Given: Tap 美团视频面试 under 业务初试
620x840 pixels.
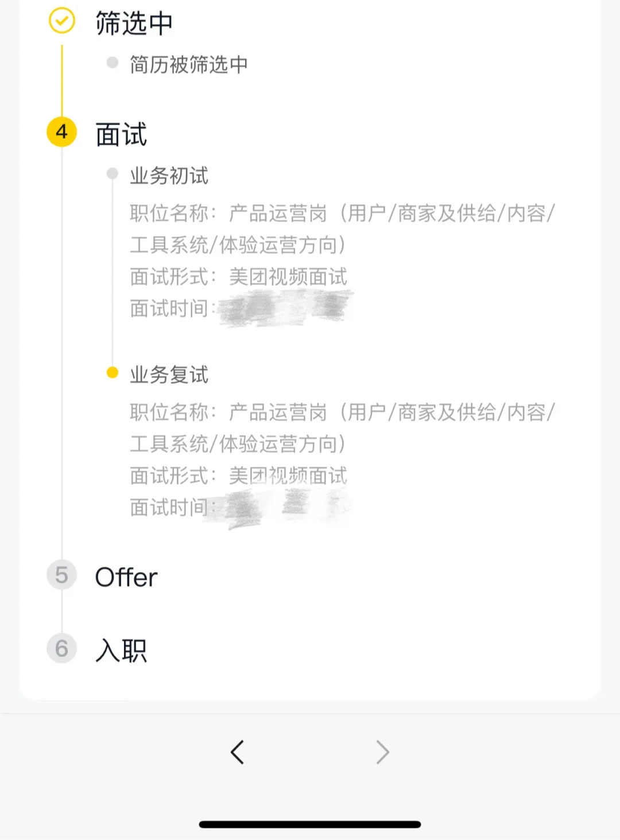Looking at the screenshot, I should click(x=288, y=277).
